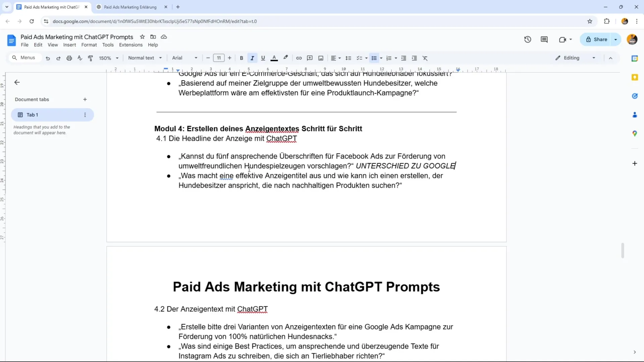Open Google Calendar side panel
This screenshot has height=362, width=644.
[635, 58]
